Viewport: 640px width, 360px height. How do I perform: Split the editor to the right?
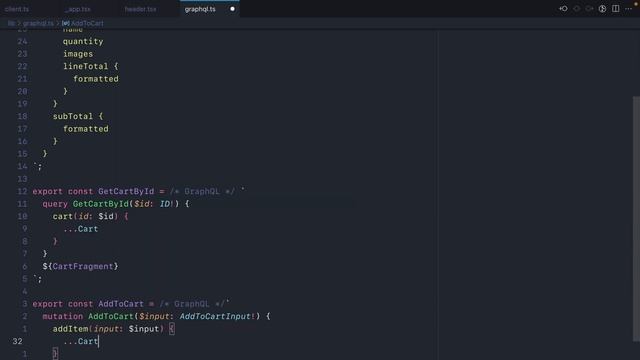pos(616,9)
